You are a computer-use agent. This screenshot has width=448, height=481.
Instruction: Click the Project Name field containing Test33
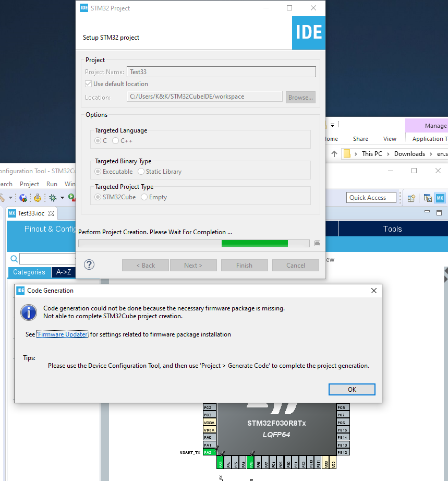pos(221,72)
